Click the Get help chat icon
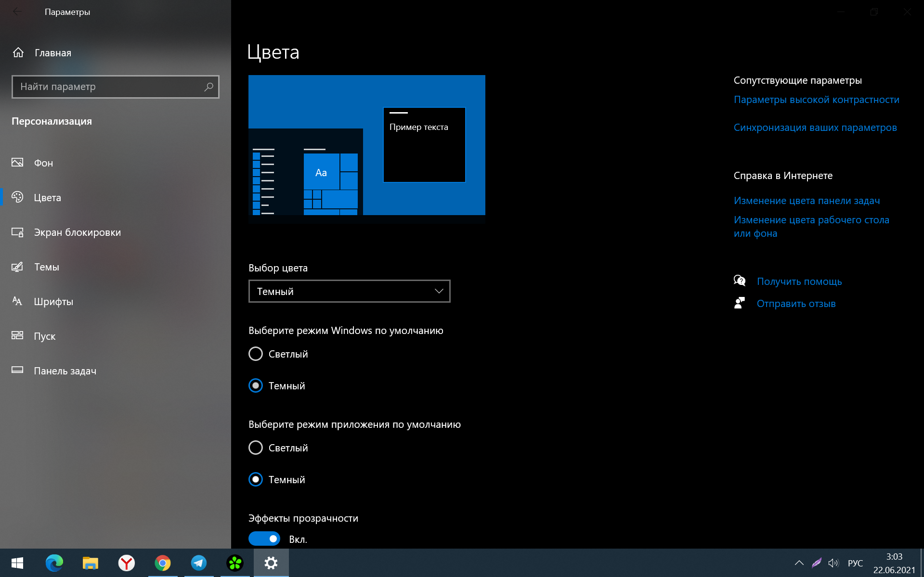924x577 pixels. pos(740,281)
